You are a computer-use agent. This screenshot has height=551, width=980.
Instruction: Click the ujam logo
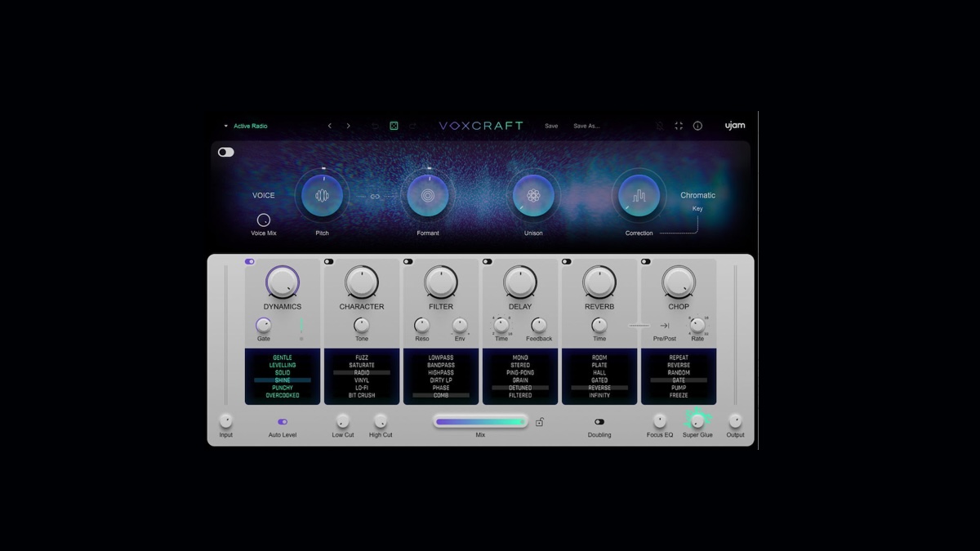pos(735,125)
